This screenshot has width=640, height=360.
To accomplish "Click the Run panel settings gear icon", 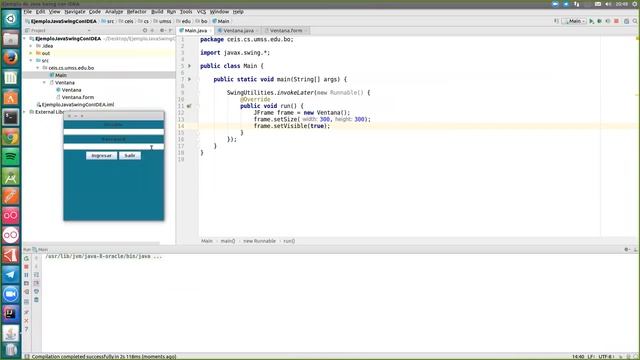I will [627, 249].
